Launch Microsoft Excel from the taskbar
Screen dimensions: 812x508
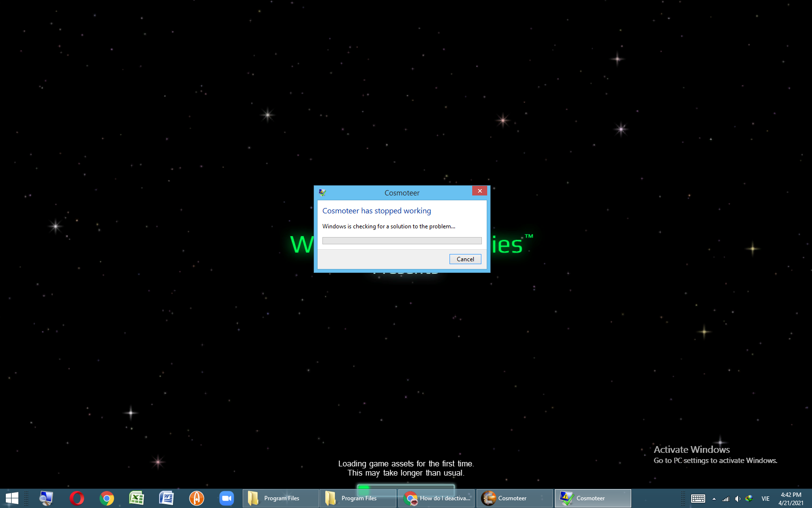coord(136,498)
